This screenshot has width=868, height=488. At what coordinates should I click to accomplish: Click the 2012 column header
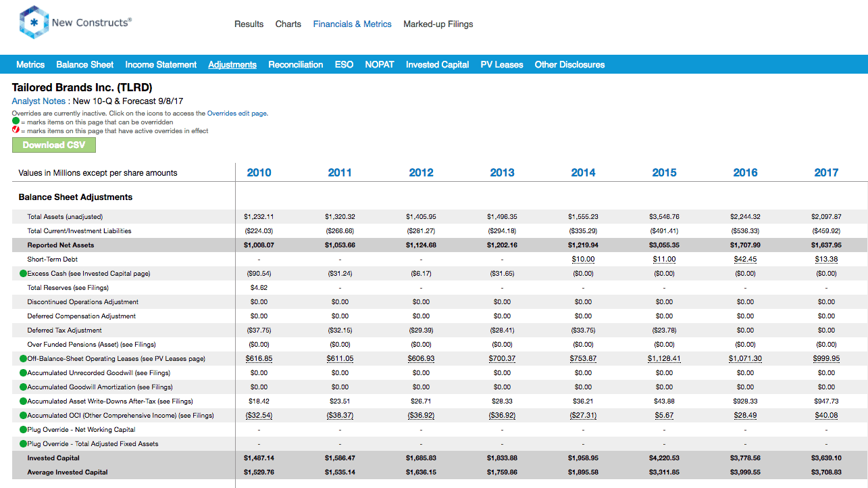(421, 172)
